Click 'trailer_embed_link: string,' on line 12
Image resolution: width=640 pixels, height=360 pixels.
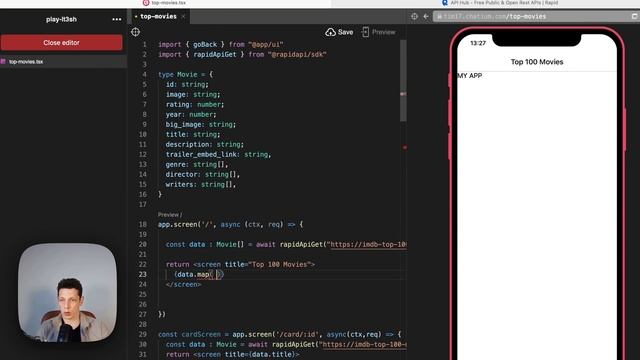click(218, 154)
